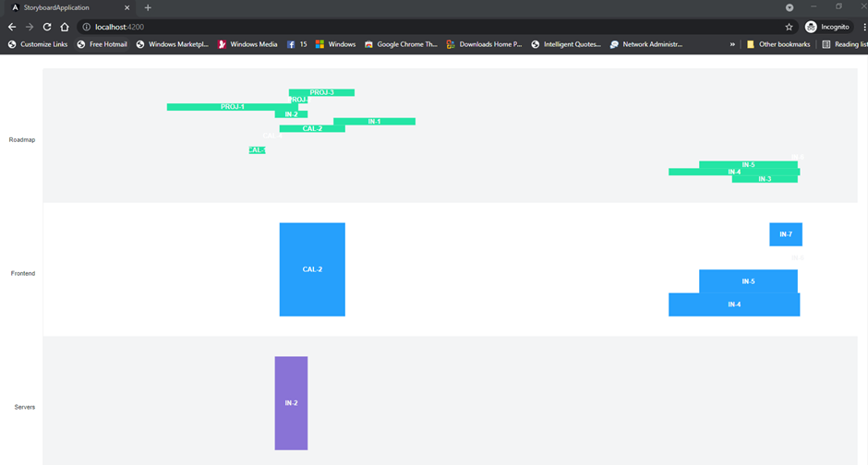Open the Windows Marketplace bookmark
The width and height of the screenshot is (868, 465).
pos(172,44)
